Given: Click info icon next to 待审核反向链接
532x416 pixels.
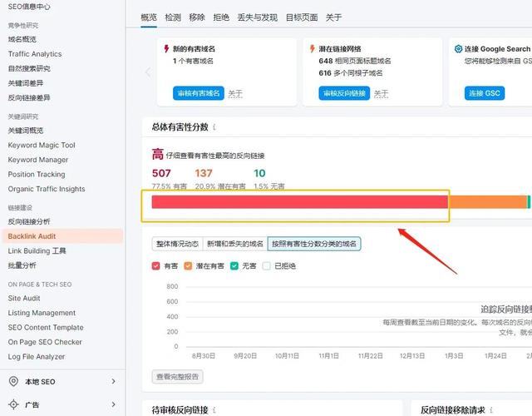Looking at the screenshot, I should (214, 410).
